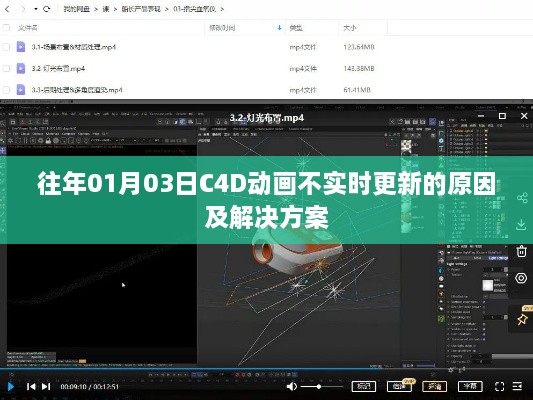Image resolution: width=533 pixels, height=400 pixels.
Task: Open the history dropdown arrow near refresh
Action: (36, 9)
